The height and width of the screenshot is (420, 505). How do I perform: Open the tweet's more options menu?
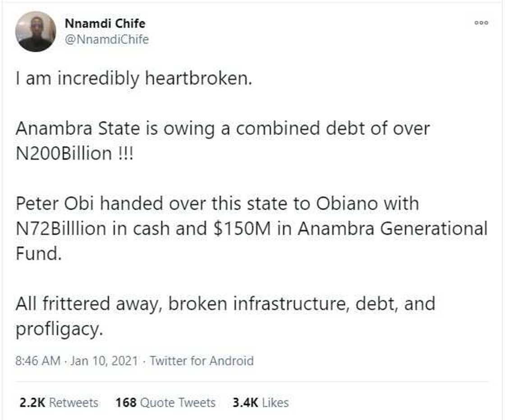coord(481,23)
